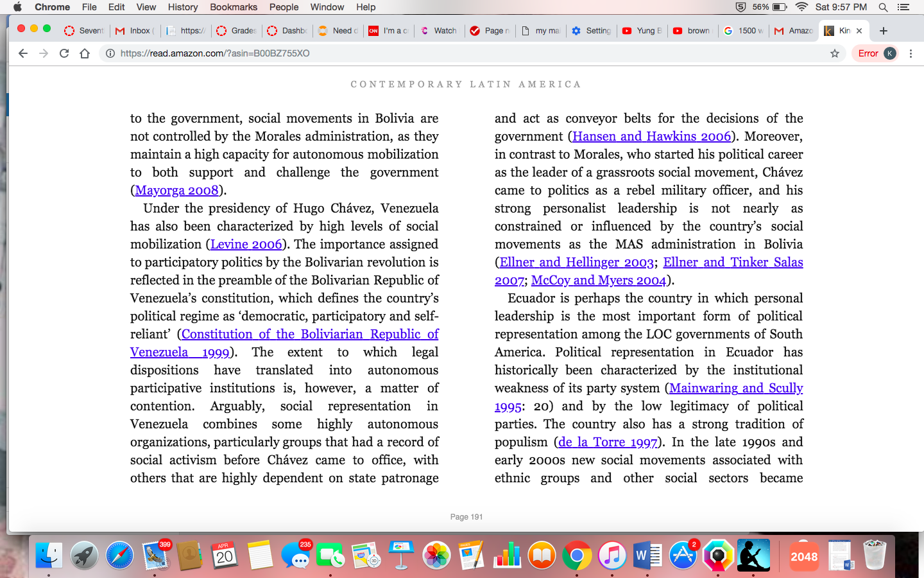Viewport: 924px width, 578px height.
Task: Switch to the Settings tab
Action: [x=592, y=30]
